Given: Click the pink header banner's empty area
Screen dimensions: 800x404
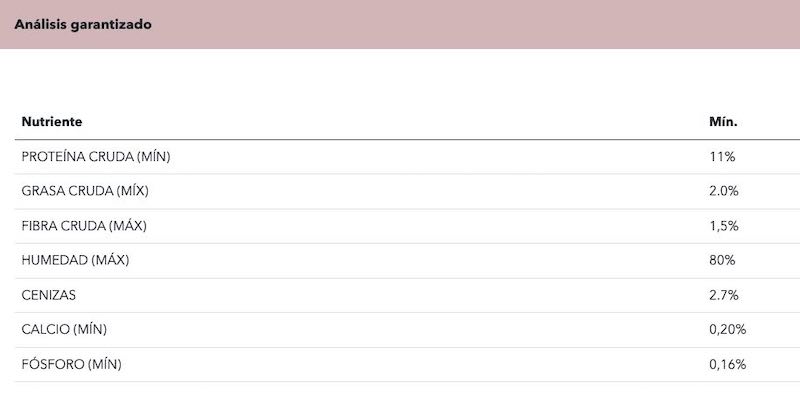Looking at the screenshot, I should (x=474, y=24).
